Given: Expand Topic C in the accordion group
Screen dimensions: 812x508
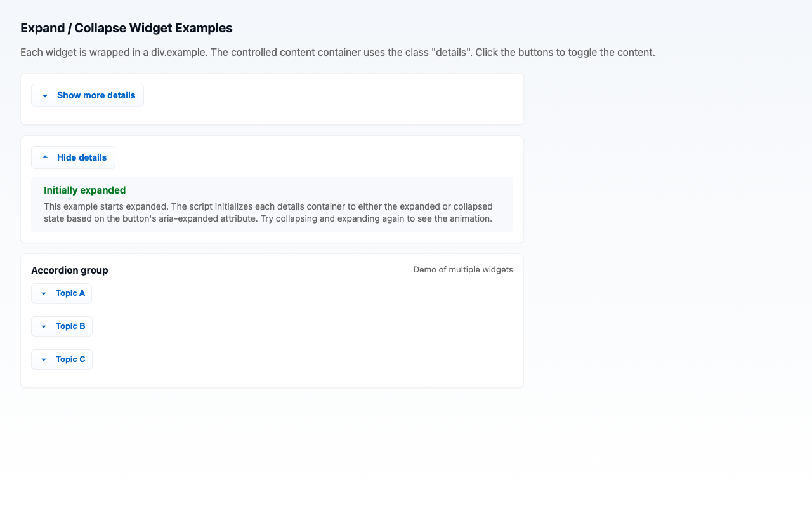Looking at the screenshot, I should click(x=62, y=359).
